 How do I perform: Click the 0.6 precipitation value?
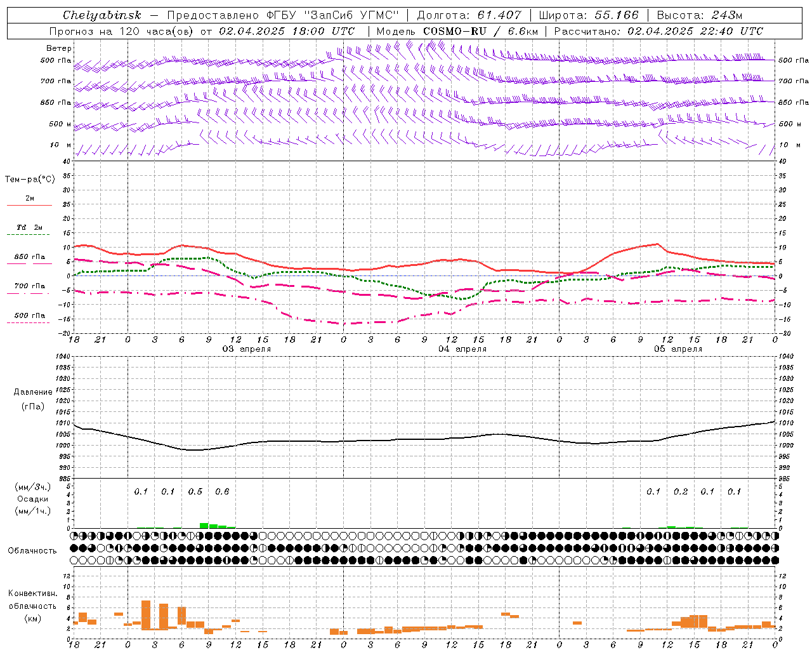pyautogui.click(x=222, y=492)
